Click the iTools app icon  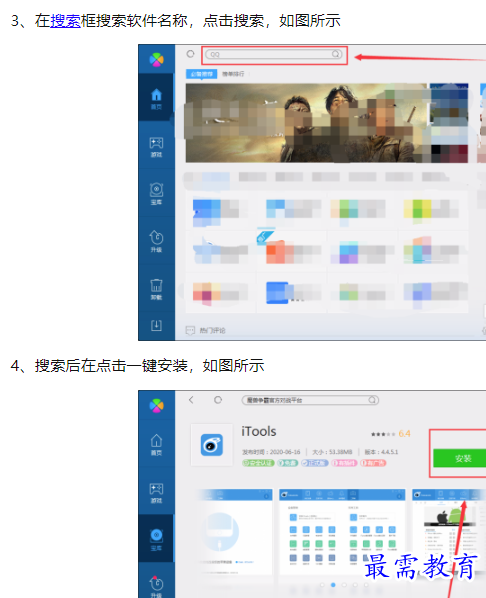(x=212, y=445)
